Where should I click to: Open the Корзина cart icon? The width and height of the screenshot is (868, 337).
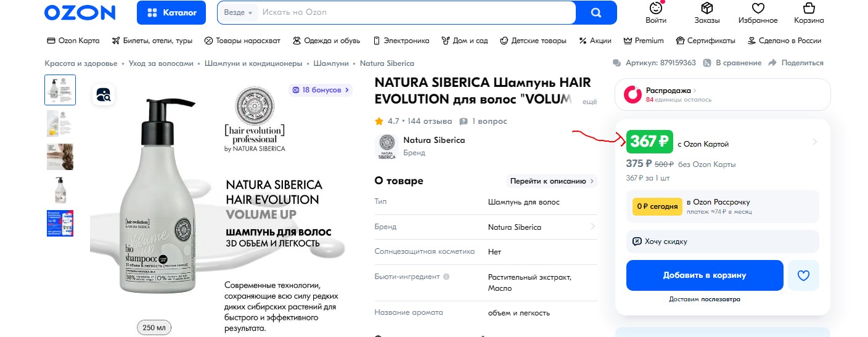point(809,8)
